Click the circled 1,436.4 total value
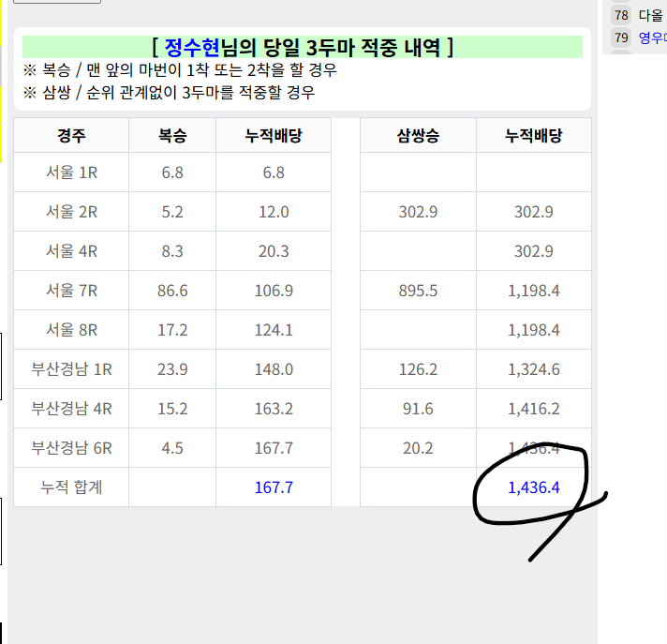 [533, 487]
